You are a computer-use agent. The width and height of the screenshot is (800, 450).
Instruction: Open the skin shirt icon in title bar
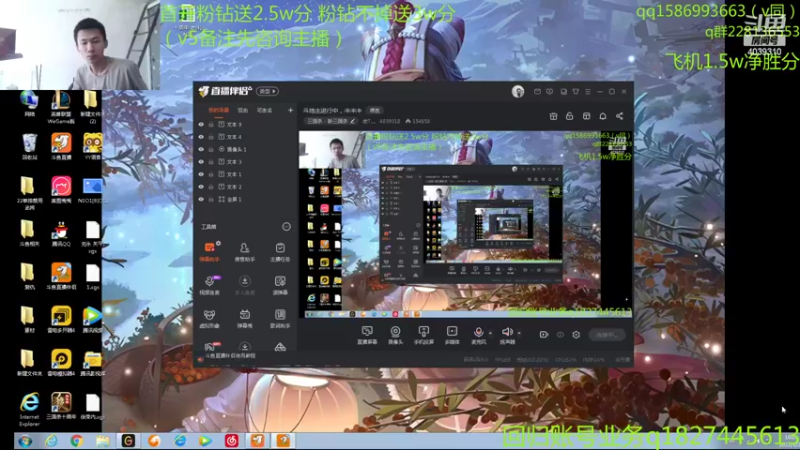[x=576, y=91]
